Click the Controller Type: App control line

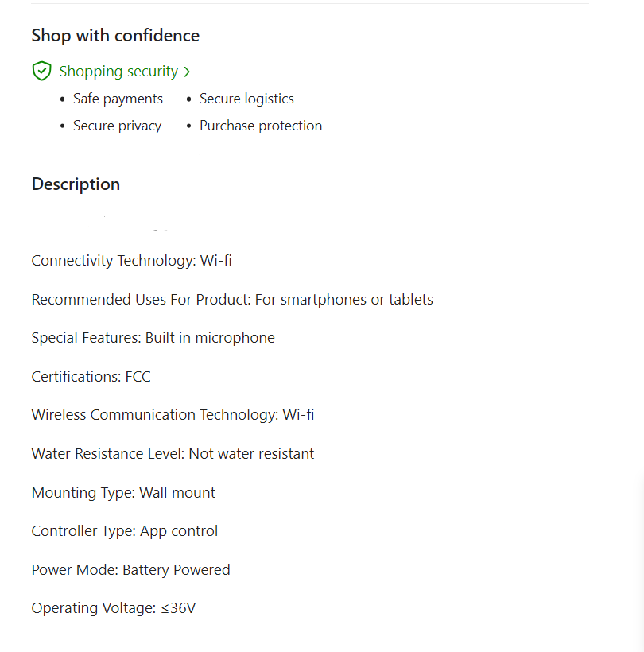(x=124, y=531)
